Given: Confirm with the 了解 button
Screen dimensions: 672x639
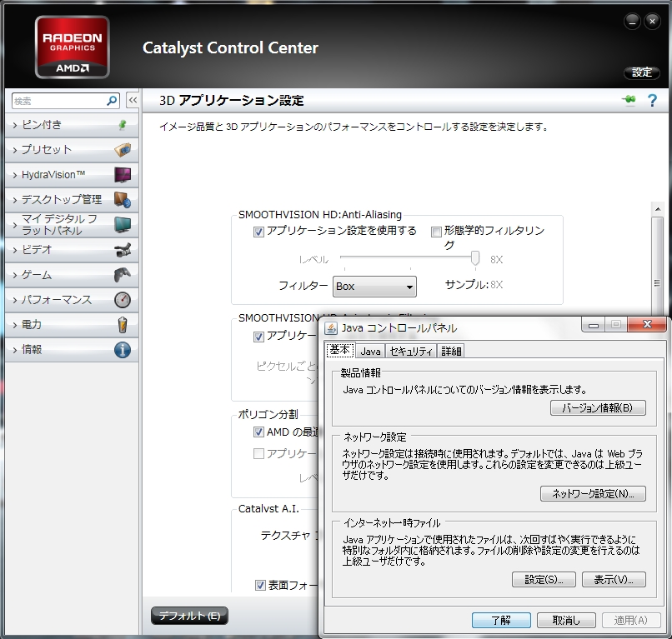Looking at the screenshot, I should point(501,620).
